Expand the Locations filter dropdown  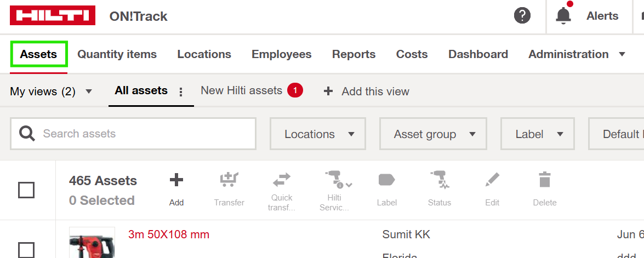click(x=317, y=134)
